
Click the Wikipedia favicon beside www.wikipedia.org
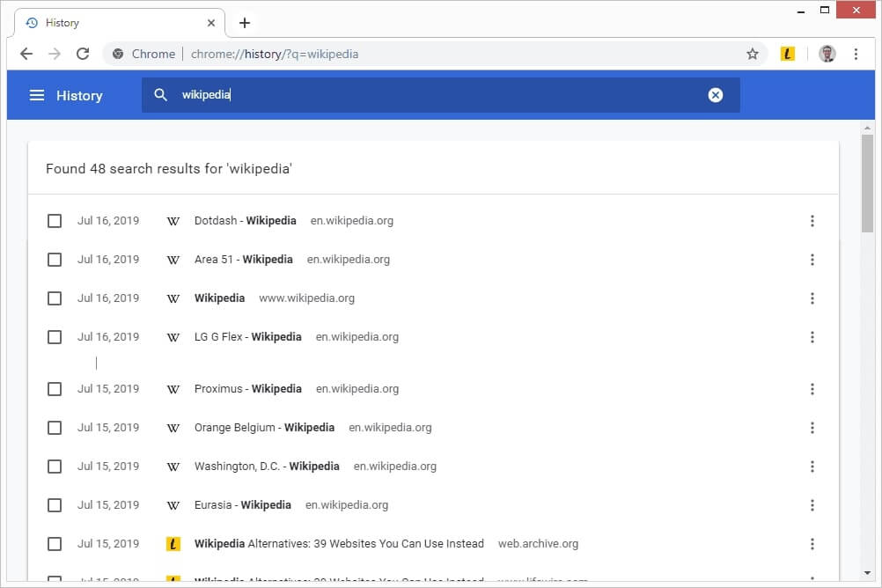(173, 298)
